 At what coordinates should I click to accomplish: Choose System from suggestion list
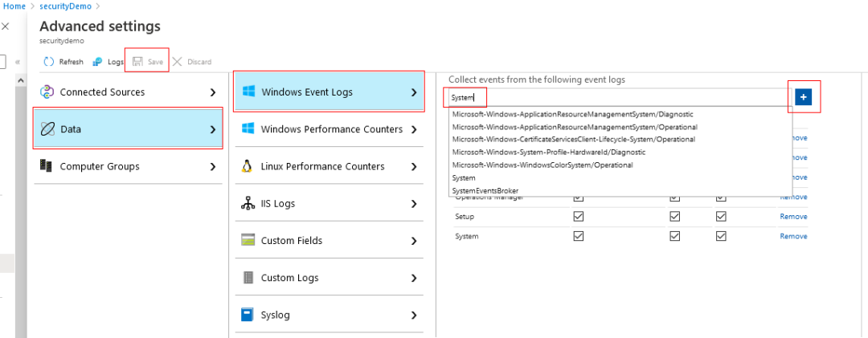[464, 177]
